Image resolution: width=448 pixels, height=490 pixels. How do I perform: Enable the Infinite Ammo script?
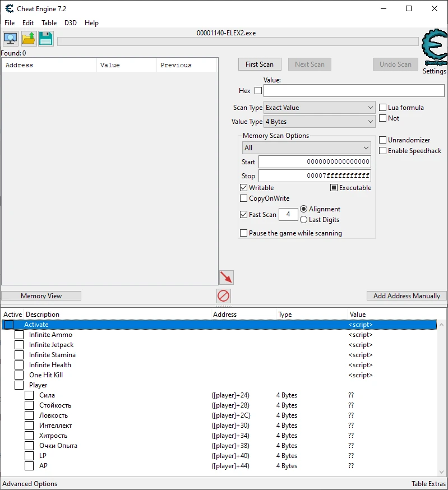(x=19, y=335)
